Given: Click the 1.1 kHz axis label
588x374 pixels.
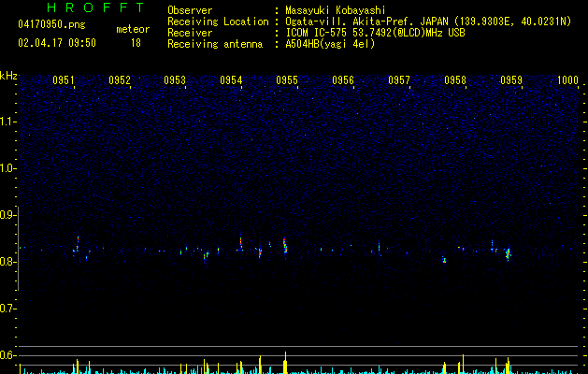Looking at the screenshot, I should [x=8, y=122].
